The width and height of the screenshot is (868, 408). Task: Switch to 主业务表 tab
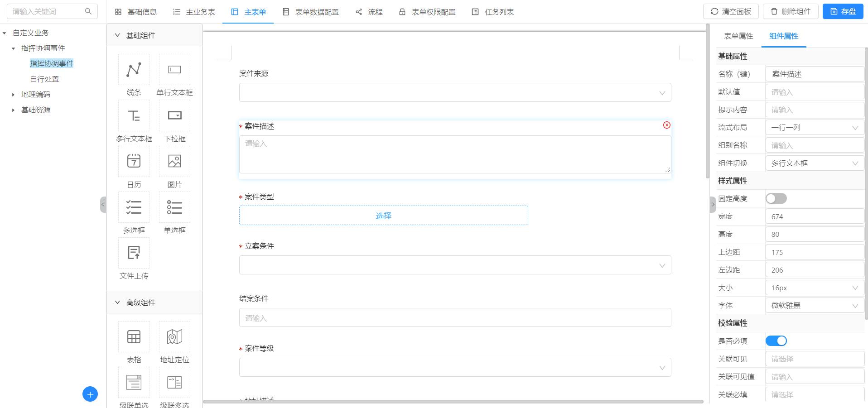194,12
